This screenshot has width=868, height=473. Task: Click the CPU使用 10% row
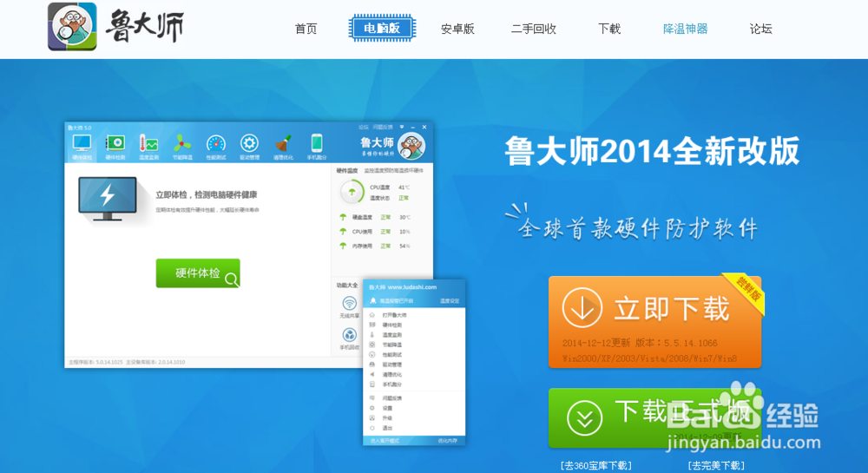click(x=375, y=232)
